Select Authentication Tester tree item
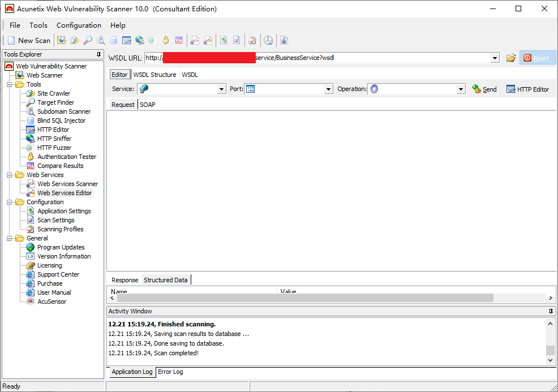The width and height of the screenshot is (558, 392). [67, 157]
